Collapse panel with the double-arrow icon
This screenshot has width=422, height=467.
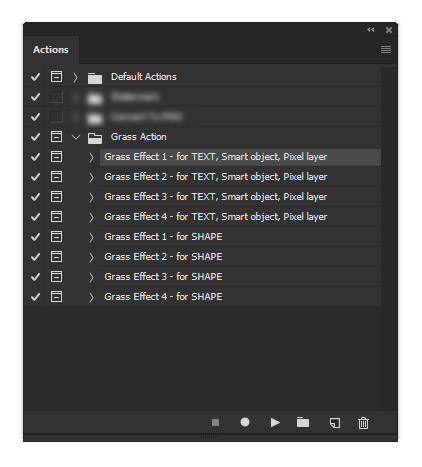tap(370, 30)
